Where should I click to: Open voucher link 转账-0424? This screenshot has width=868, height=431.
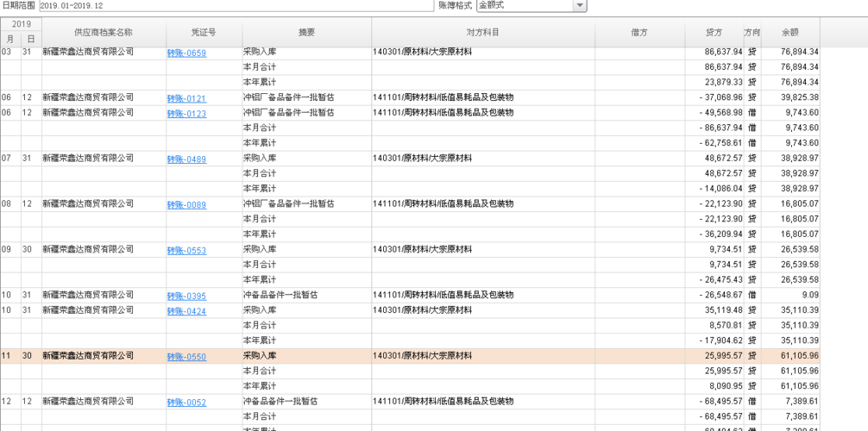pos(186,311)
